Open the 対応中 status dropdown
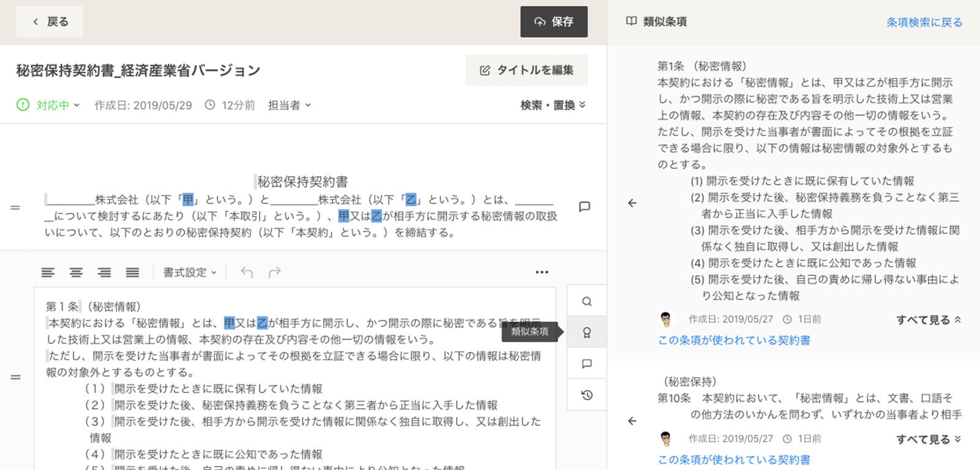This screenshot has width=980, height=470. (x=48, y=105)
